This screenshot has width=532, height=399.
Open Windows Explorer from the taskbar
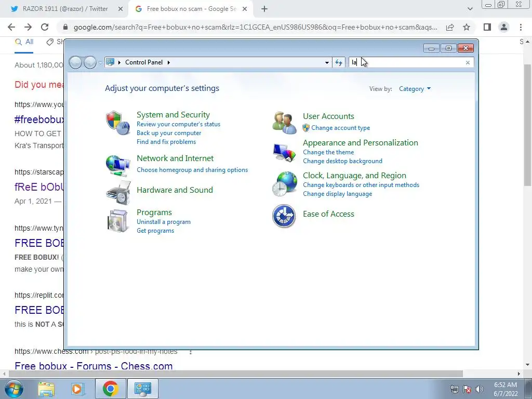46,389
